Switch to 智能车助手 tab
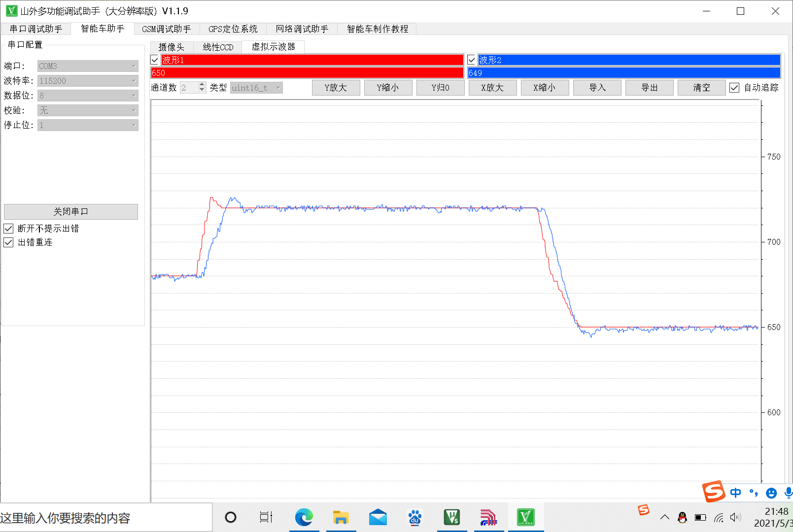 (103, 29)
